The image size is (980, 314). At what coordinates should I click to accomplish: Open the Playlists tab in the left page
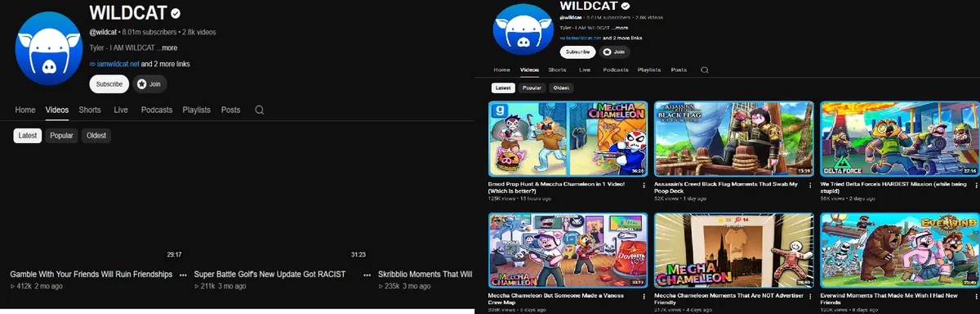196,110
